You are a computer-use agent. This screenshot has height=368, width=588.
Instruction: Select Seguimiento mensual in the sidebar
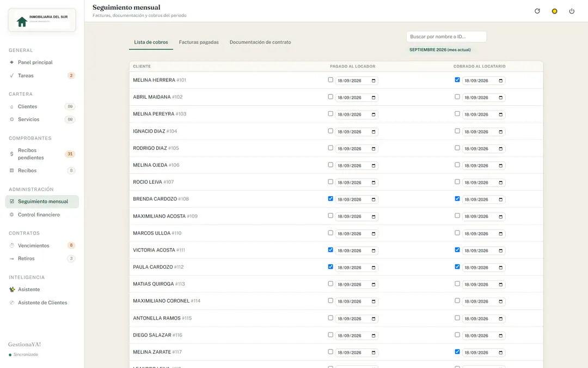[42, 202]
